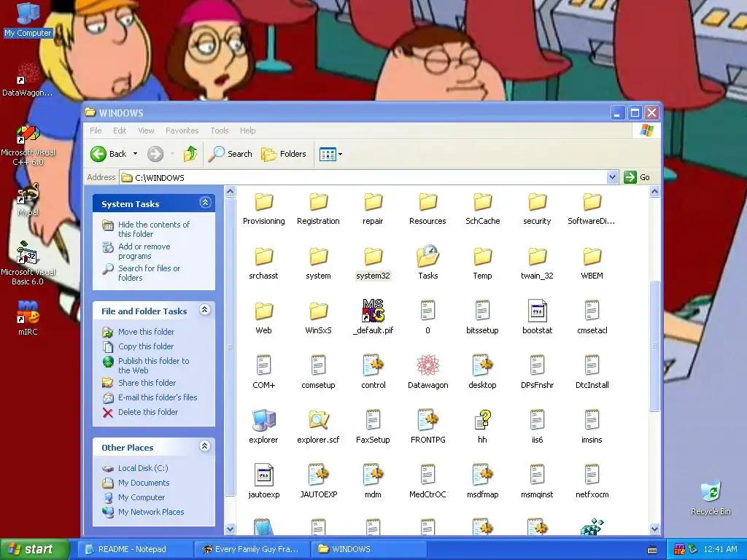Click the task pane scroll down arrow

[230, 529]
